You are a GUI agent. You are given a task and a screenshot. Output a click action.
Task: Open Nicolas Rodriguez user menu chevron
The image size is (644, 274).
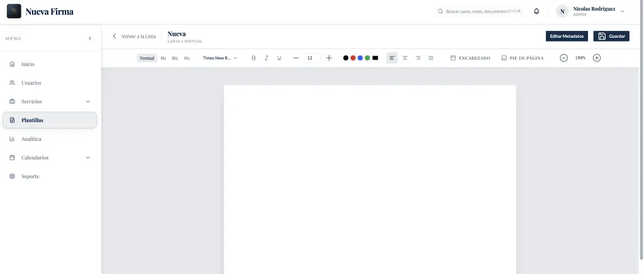click(x=622, y=11)
